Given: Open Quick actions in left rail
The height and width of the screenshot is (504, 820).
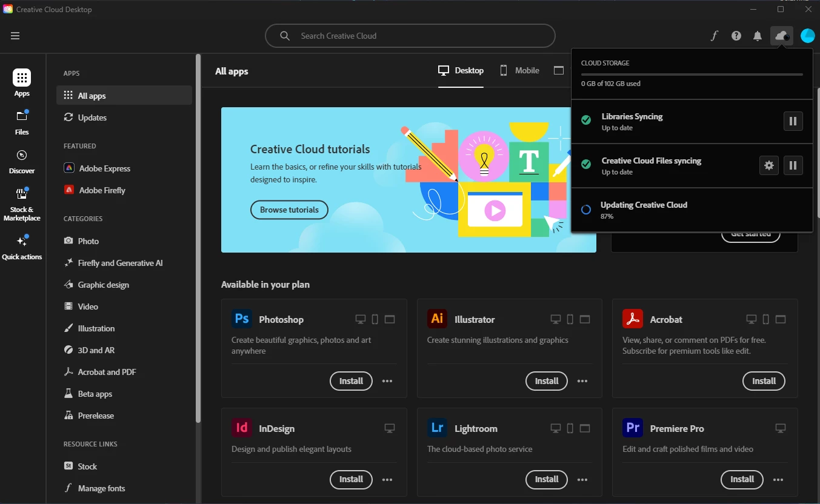Looking at the screenshot, I should (22, 247).
